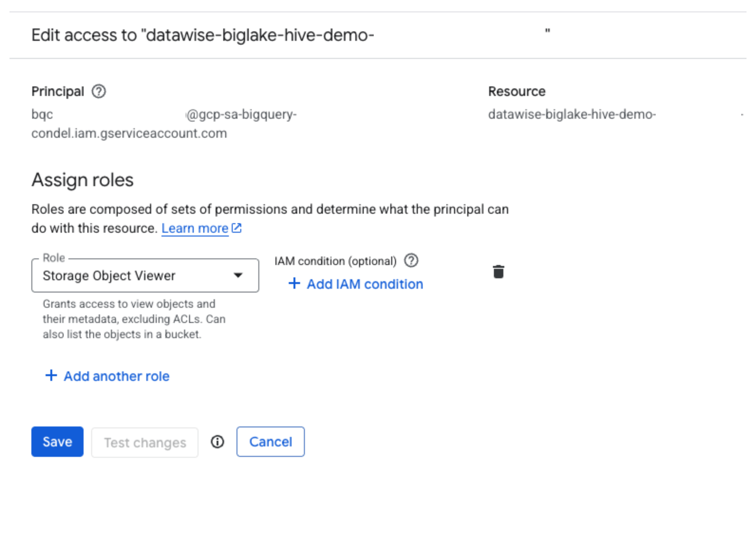This screenshot has width=756, height=549.
Task: Click the Resource name datawise-biglake-hive-demo- text
Action: [572, 114]
